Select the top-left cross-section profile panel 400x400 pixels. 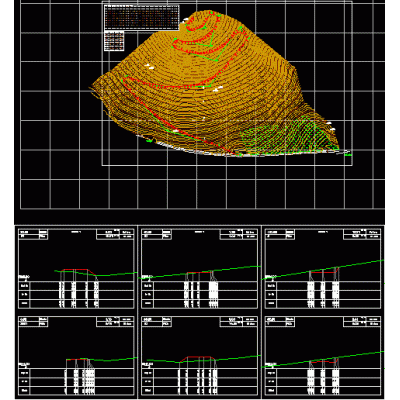tap(76, 269)
